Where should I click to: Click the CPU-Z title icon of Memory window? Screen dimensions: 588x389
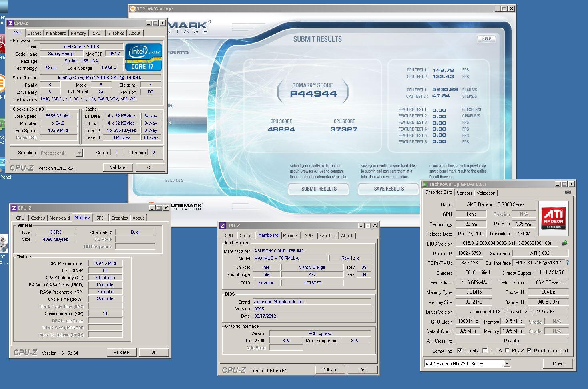(x=14, y=208)
